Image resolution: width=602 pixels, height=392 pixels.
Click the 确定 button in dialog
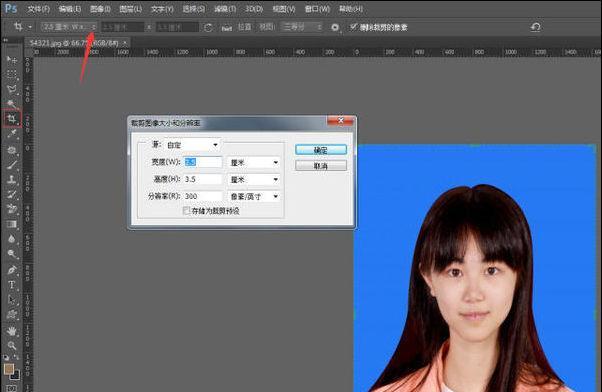click(x=321, y=150)
